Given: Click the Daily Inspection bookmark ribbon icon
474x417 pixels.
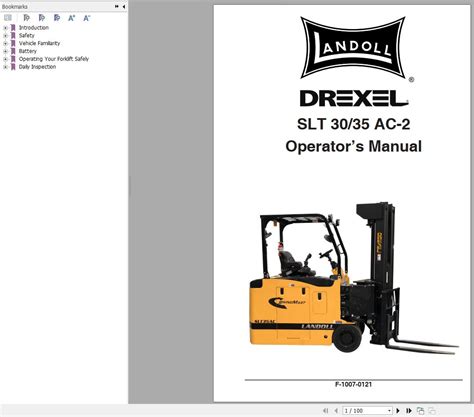Looking at the screenshot, I should [13, 67].
